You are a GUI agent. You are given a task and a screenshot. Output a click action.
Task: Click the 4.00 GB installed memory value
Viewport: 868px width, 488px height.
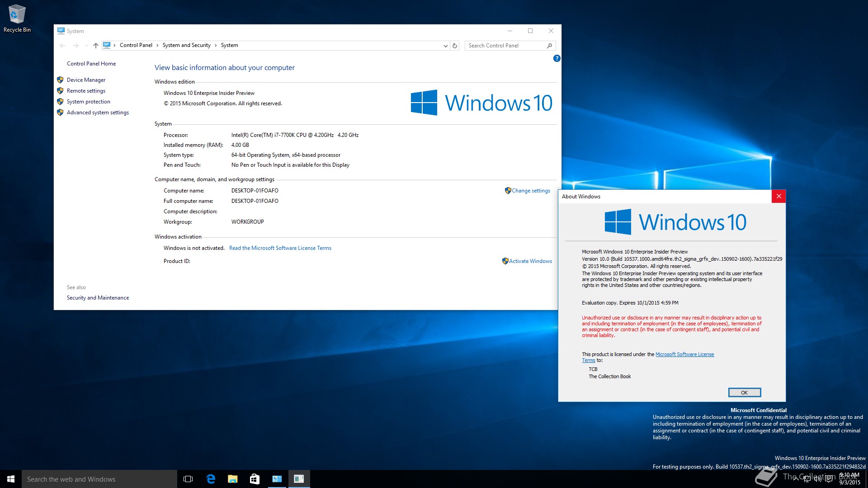(240, 145)
